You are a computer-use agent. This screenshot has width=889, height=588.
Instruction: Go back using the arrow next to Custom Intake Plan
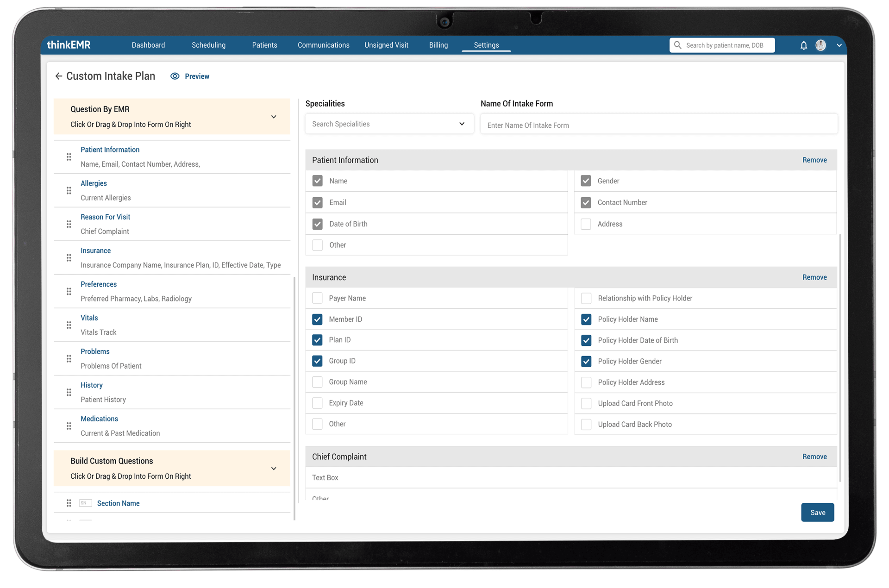pyautogui.click(x=58, y=76)
